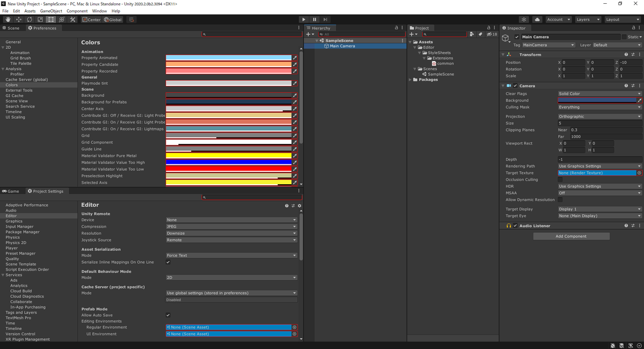Image resolution: width=644 pixels, height=349 pixels.
Task: Open Editor settings gear icon
Action: (x=299, y=206)
